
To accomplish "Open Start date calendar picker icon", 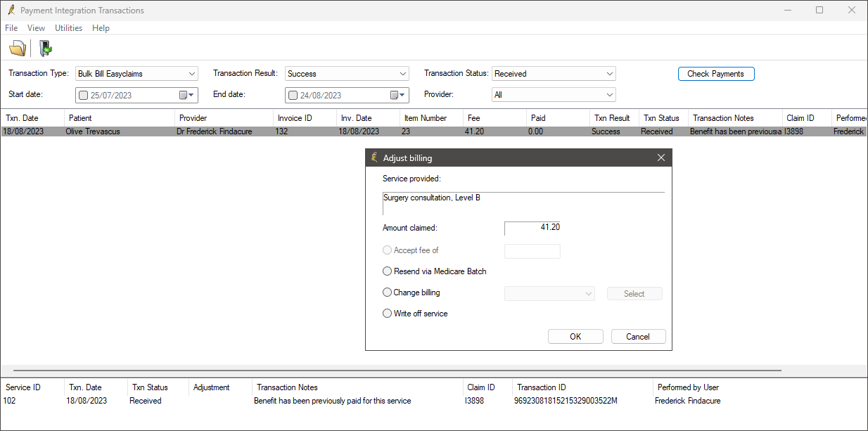I will coord(187,95).
